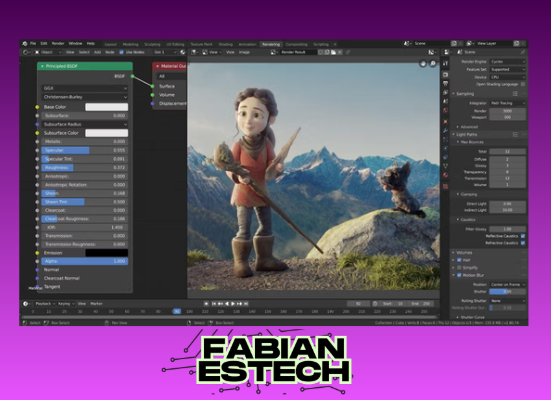Viewport: 551px width, 400px height.
Task: Open the Device CPU dropdown
Action: pyautogui.click(x=507, y=77)
